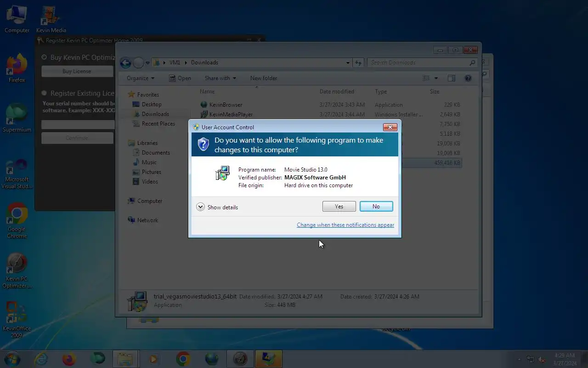Click the refresh button by the address bar
Viewport: 588px width, 368px height.
[359, 63]
